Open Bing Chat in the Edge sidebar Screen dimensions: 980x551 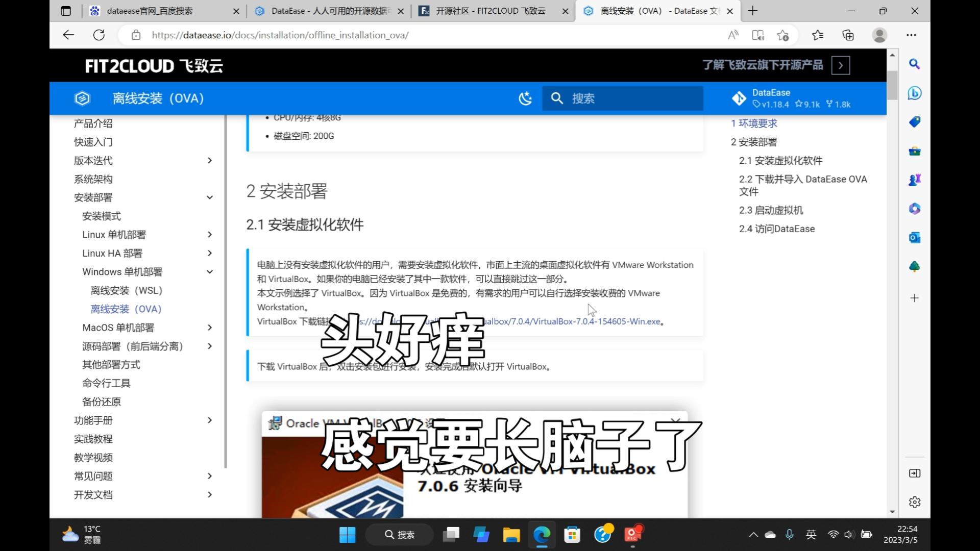coord(915,93)
